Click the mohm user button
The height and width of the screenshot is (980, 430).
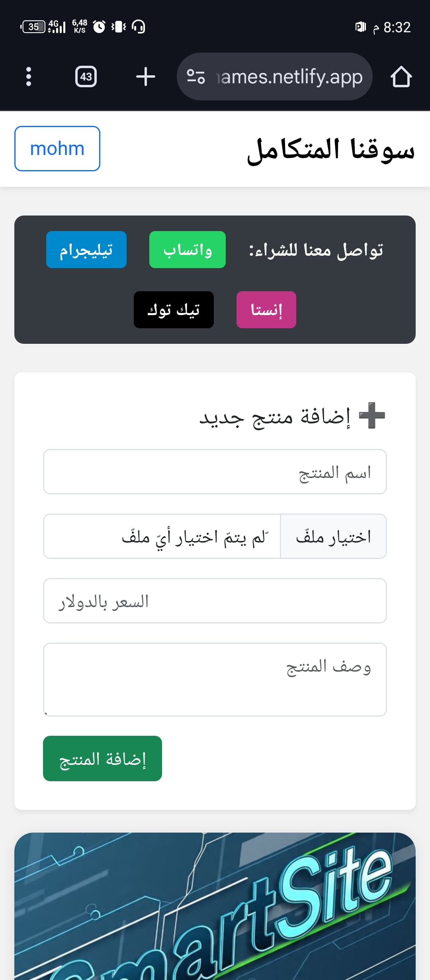[57, 149]
